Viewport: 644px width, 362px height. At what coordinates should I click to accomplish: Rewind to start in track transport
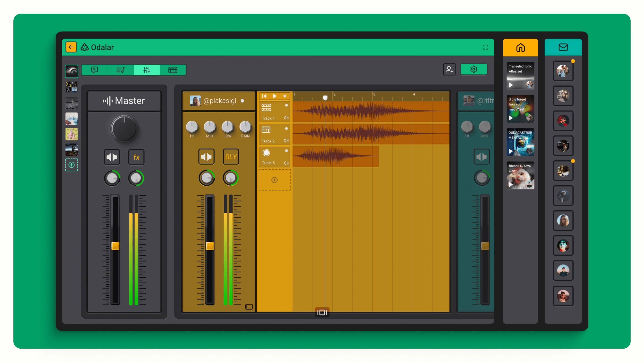point(264,96)
